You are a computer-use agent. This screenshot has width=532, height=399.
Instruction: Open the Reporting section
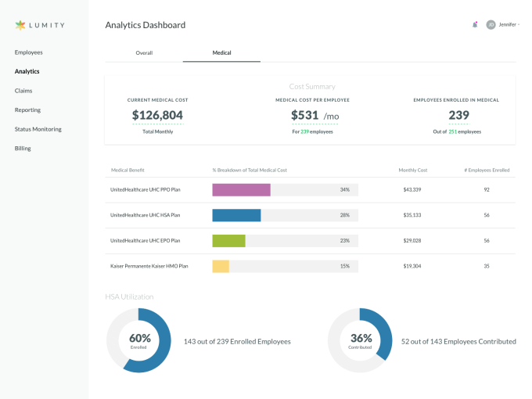pyautogui.click(x=27, y=110)
